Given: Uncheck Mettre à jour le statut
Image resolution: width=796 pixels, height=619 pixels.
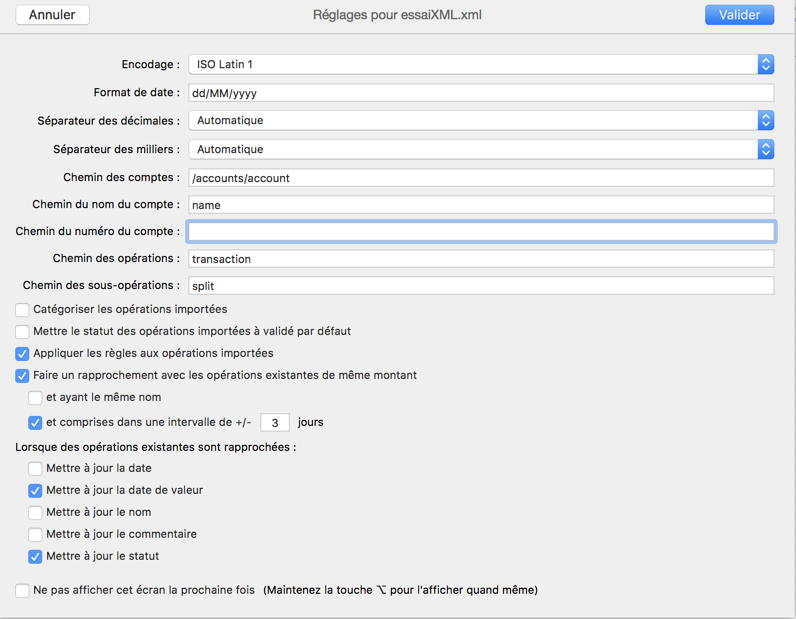Looking at the screenshot, I should [x=35, y=557].
